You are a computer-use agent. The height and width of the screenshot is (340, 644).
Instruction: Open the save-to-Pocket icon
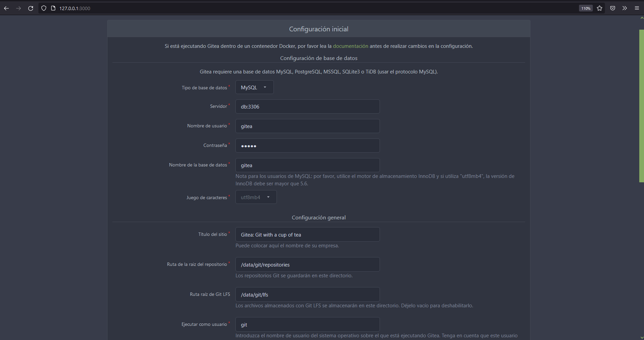[x=612, y=8]
